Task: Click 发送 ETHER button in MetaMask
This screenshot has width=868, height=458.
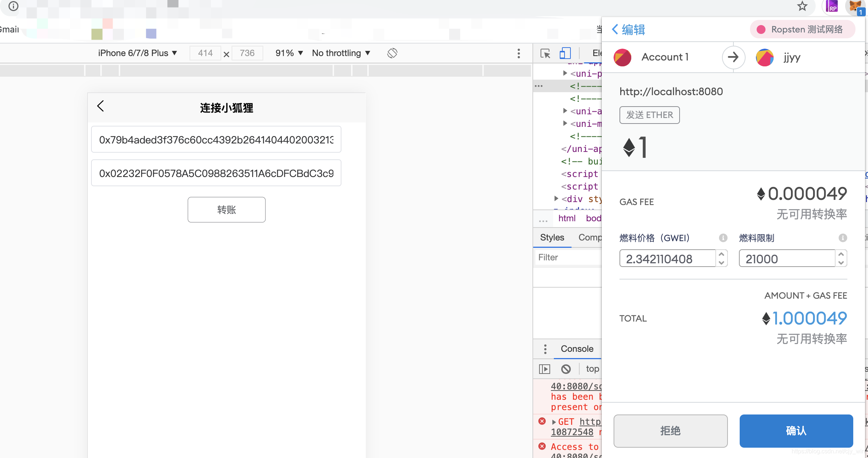Action: 650,115
